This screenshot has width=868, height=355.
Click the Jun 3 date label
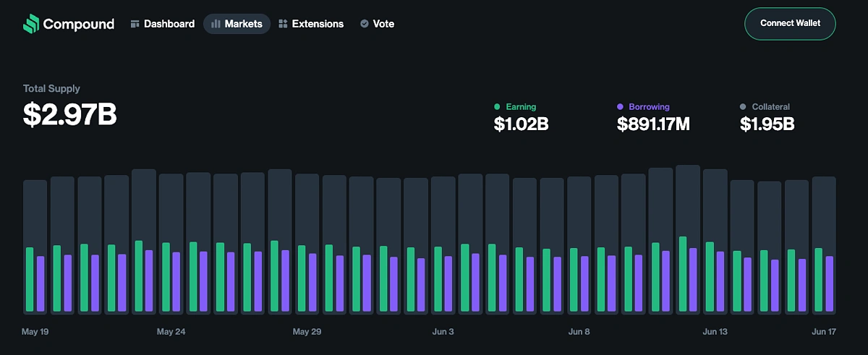443,332
